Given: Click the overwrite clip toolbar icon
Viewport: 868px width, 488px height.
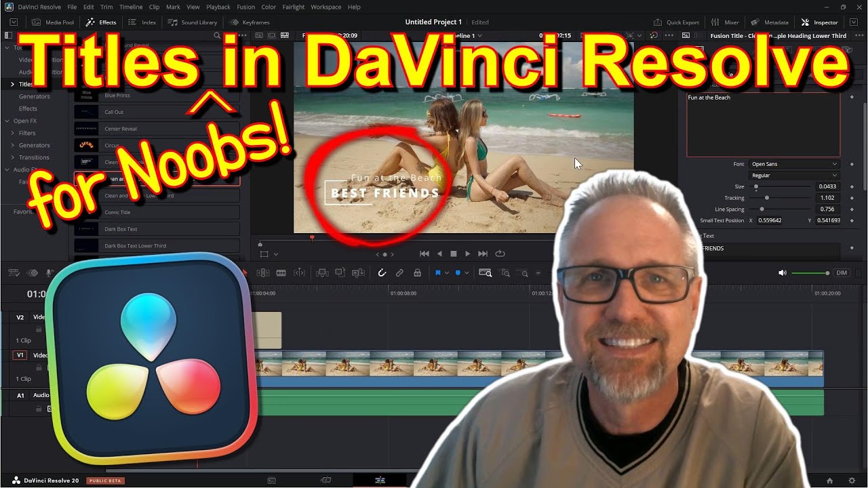Looking at the screenshot, I should pos(340,273).
